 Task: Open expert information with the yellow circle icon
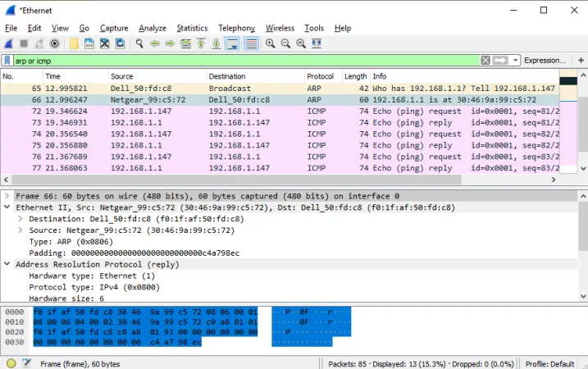point(11,363)
